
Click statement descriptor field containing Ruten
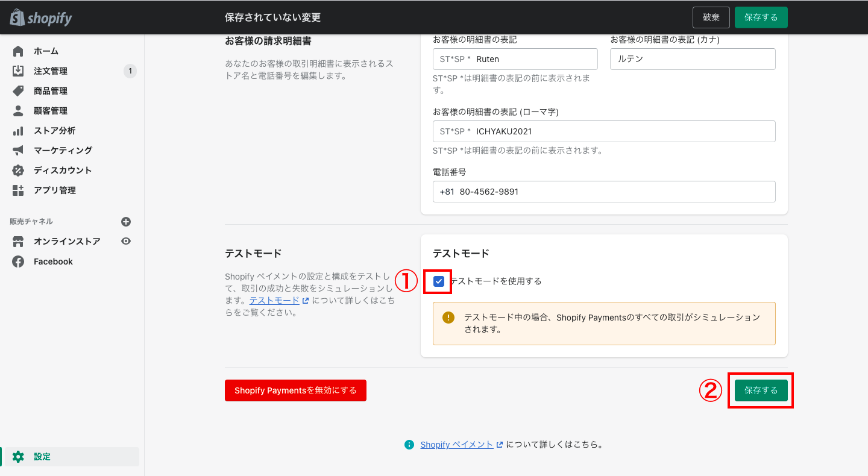coord(515,59)
